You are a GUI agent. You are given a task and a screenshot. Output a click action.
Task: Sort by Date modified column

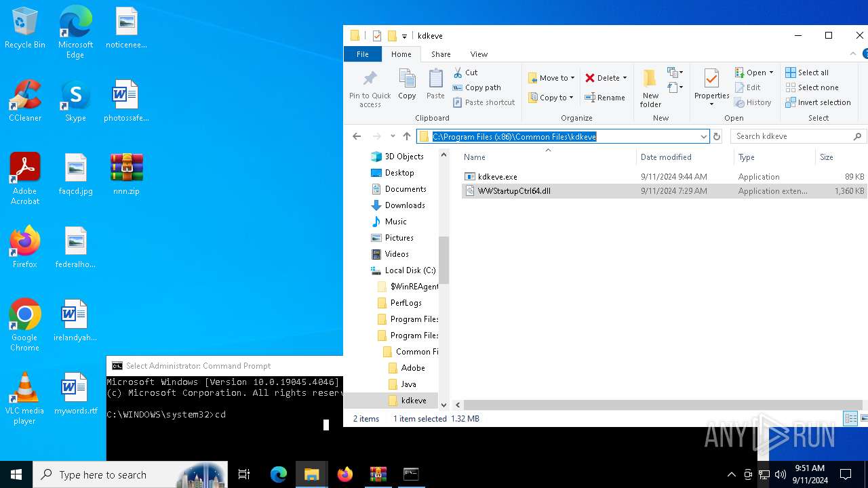pos(686,157)
